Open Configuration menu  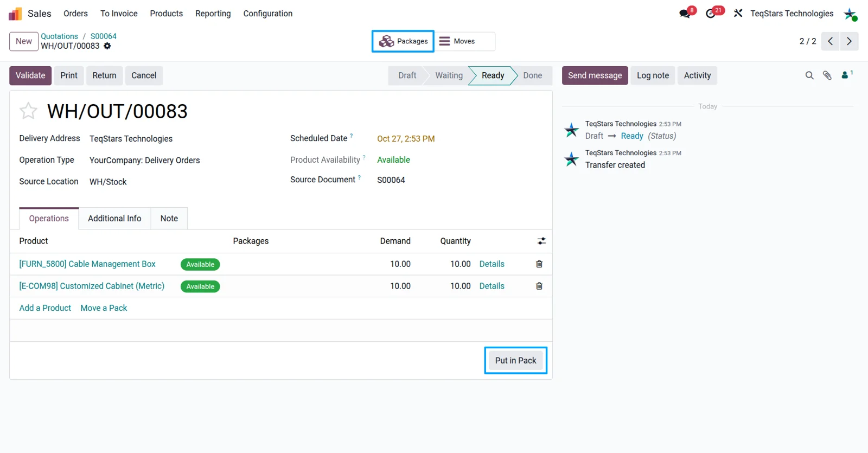click(x=268, y=14)
